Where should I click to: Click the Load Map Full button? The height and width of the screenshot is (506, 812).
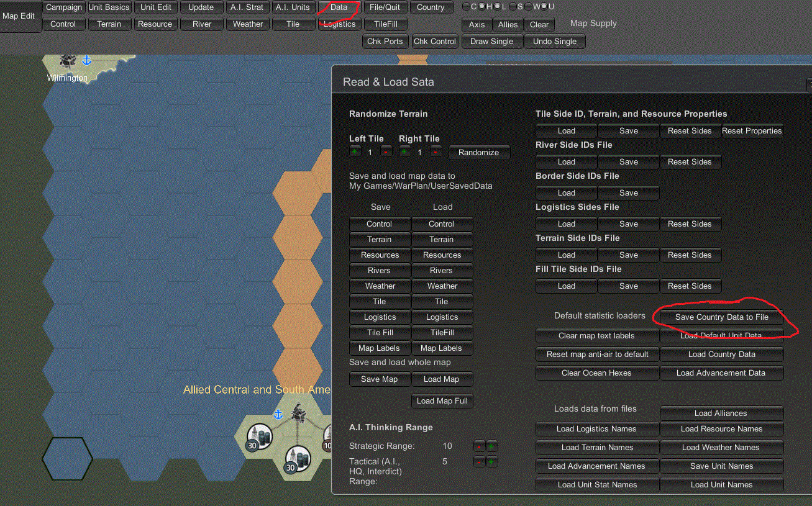click(x=442, y=401)
